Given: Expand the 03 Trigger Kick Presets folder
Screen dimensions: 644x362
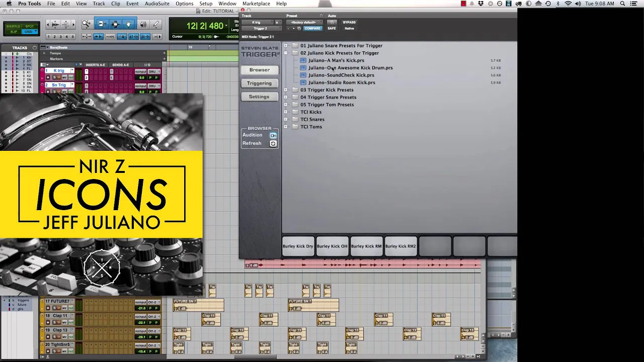Looking at the screenshot, I should 285,90.
